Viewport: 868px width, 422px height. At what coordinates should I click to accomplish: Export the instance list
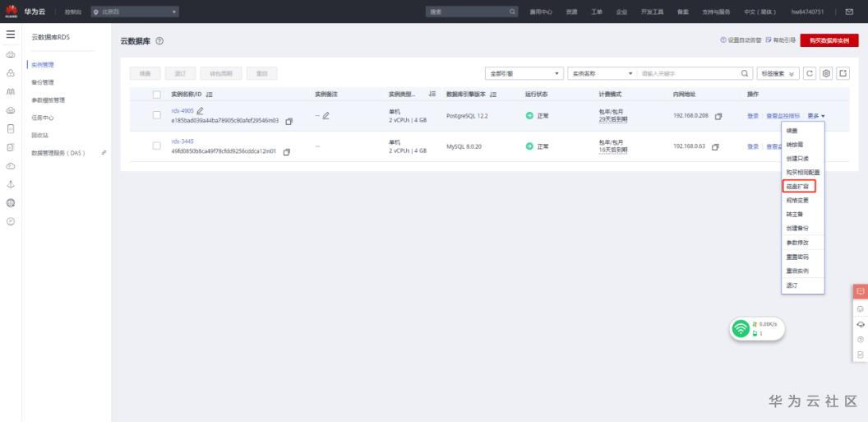click(x=843, y=74)
